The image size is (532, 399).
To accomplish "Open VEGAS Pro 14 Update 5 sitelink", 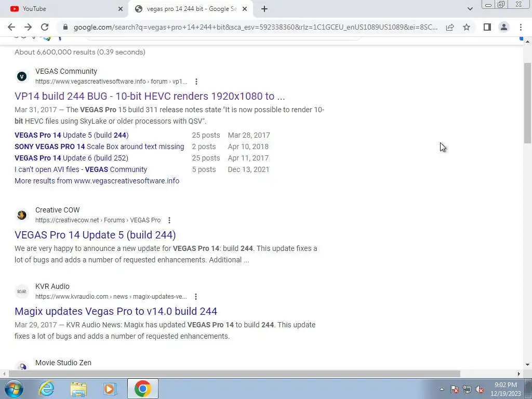I will [72, 135].
